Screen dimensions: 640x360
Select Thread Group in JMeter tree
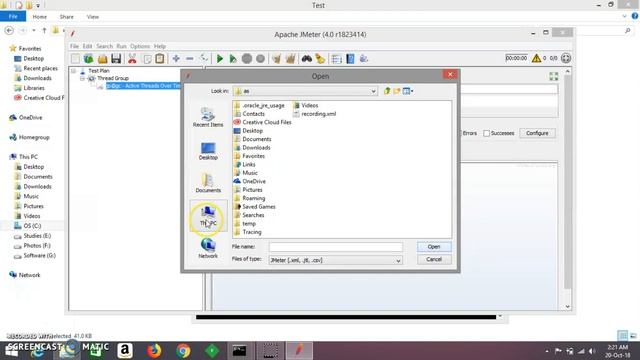[x=113, y=78]
